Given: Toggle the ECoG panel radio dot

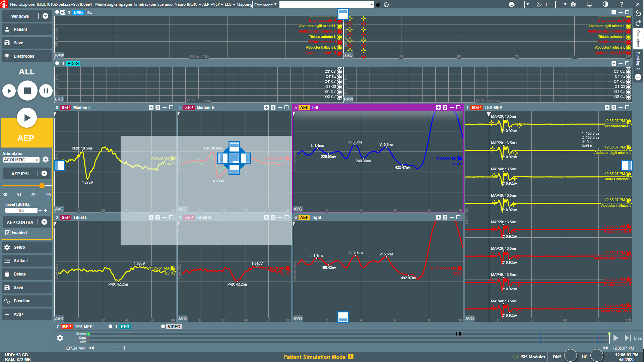Looking at the screenshot, I should (x=57, y=63).
